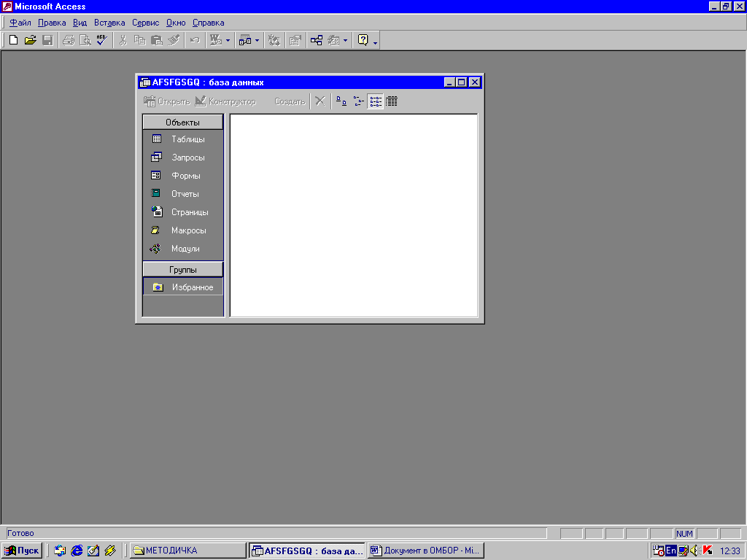747x560 pixels.
Task: Click the Help question mark icon
Action: point(363,40)
